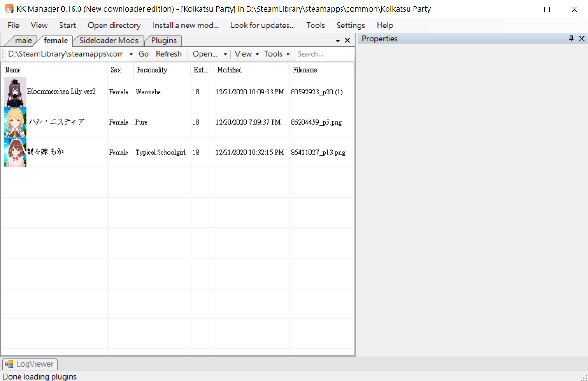Sort by Personality column header

click(162, 70)
